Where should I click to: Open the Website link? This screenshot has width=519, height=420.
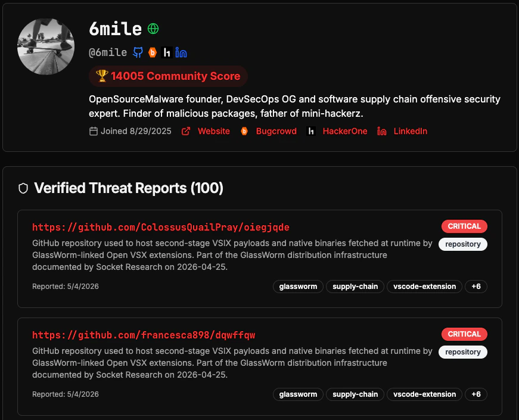coord(213,132)
